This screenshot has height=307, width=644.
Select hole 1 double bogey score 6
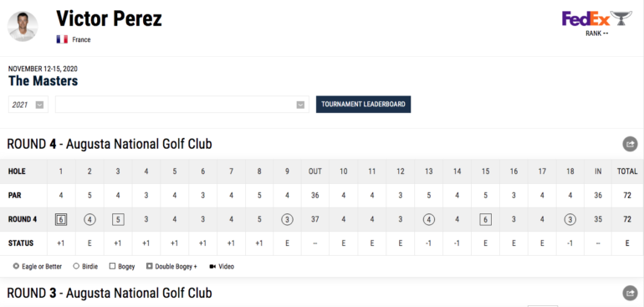pos(61,219)
